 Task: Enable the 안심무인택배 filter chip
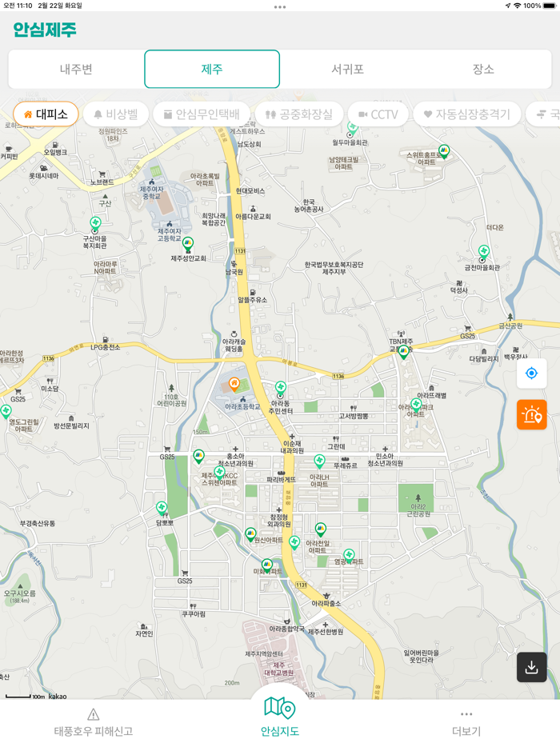[202, 114]
